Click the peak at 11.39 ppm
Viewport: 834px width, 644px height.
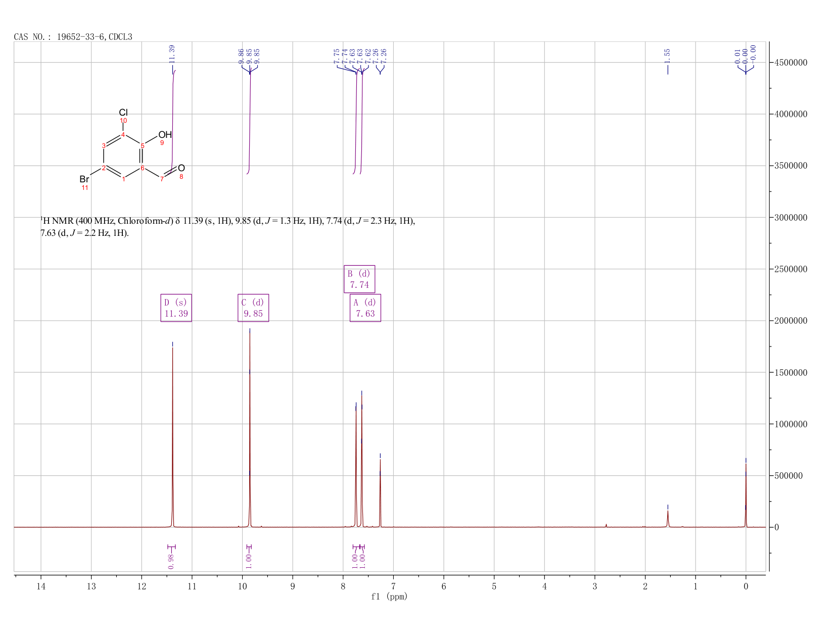pyautogui.click(x=173, y=437)
